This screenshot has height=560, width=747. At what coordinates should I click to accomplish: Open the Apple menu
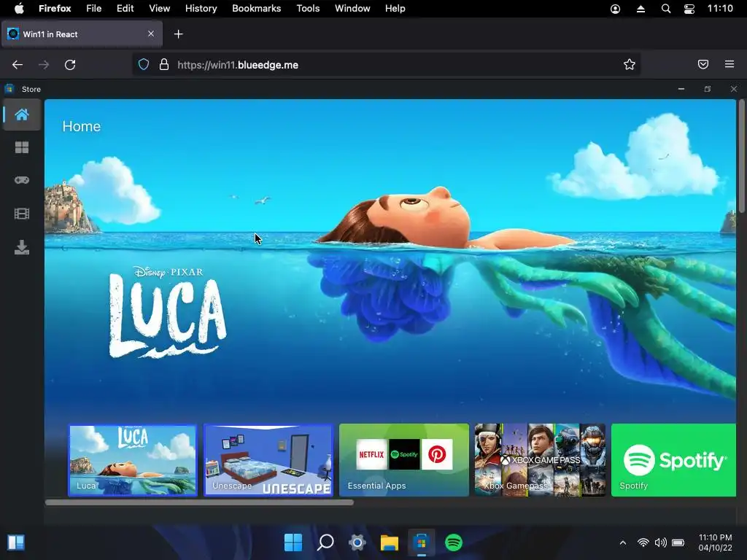point(19,9)
